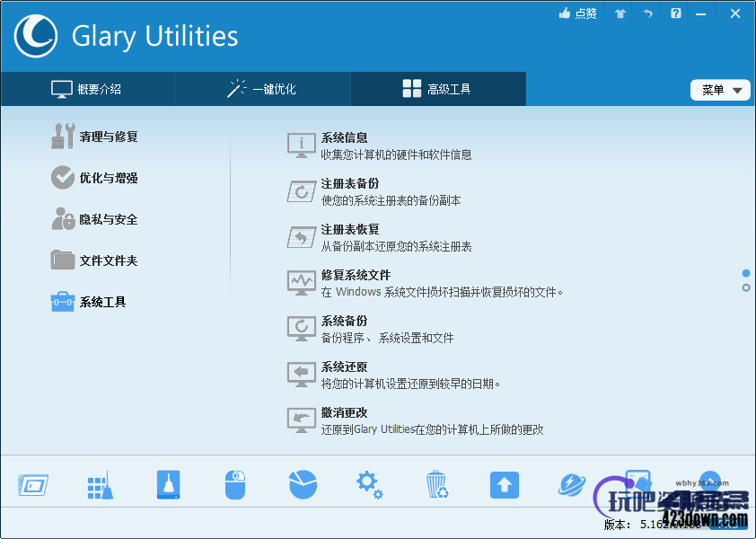Select the 系统工具 category
Viewport: 756px width, 539px height.
pyautogui.click(x=102, y=302)
